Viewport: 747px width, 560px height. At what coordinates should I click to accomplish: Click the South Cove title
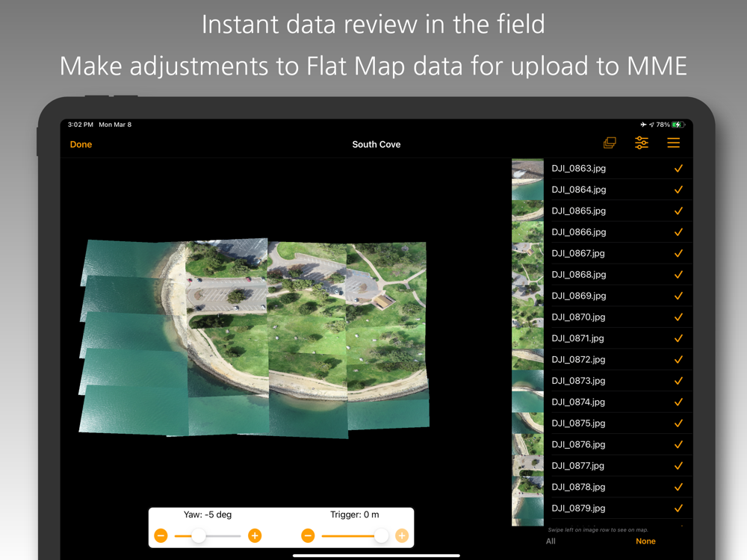376,144
